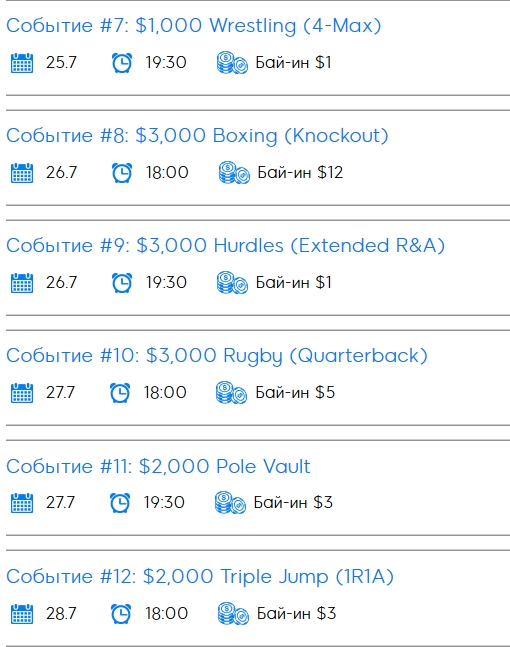Viewport: 510px width, 647px height.
Task: Open Событие #7 Wrestling (4-Max) link
Action: point(194,26)
